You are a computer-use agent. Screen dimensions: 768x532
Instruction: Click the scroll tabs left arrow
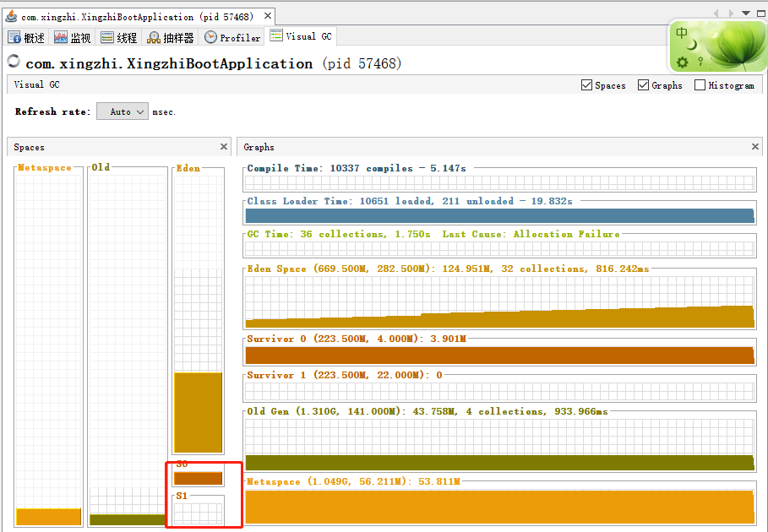[x=716, y=14]
